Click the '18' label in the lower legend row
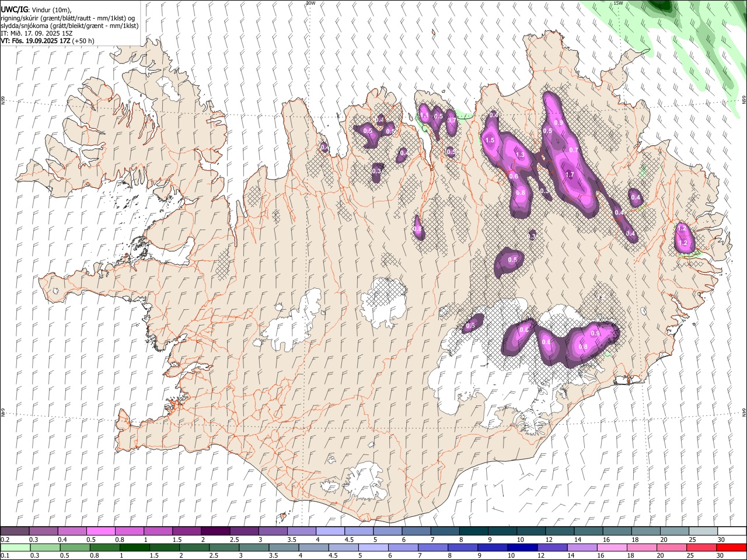 pyautogui.click(x=631, y=556)
